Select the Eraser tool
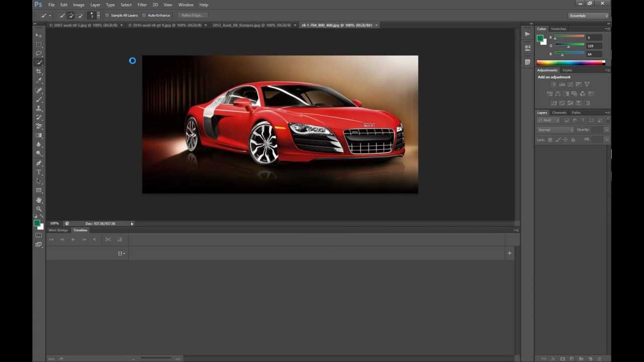The height and width of the screenshot is (362, 644). (39, 126)
